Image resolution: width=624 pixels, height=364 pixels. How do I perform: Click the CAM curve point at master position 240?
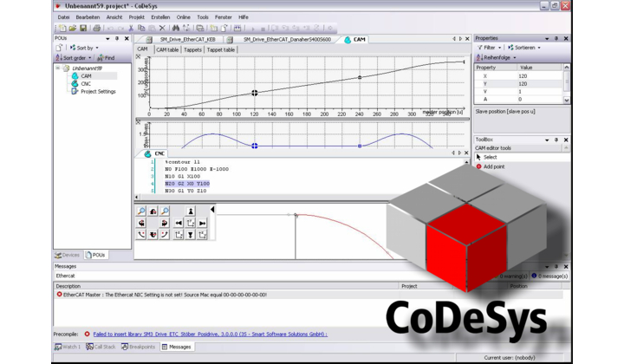[x=360, y=78]
